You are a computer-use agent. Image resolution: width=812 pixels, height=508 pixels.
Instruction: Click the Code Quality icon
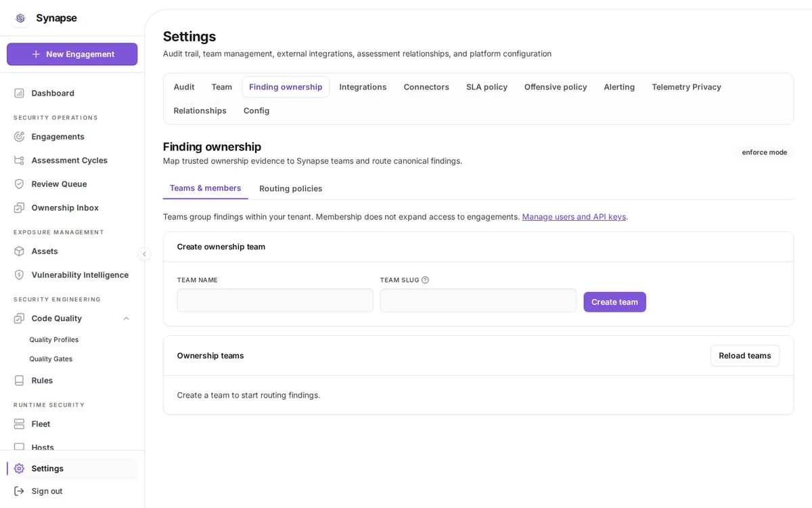(x=19, y=318)
